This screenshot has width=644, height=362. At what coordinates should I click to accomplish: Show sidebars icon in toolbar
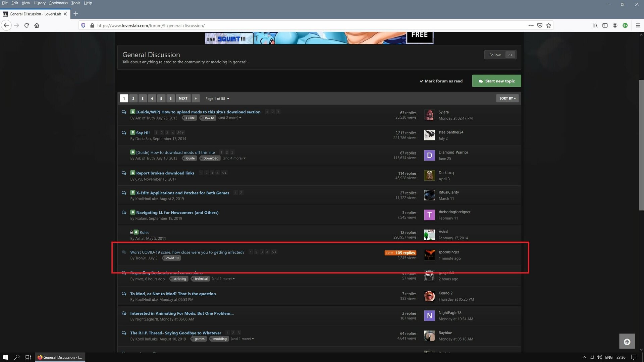click(605, 25)
